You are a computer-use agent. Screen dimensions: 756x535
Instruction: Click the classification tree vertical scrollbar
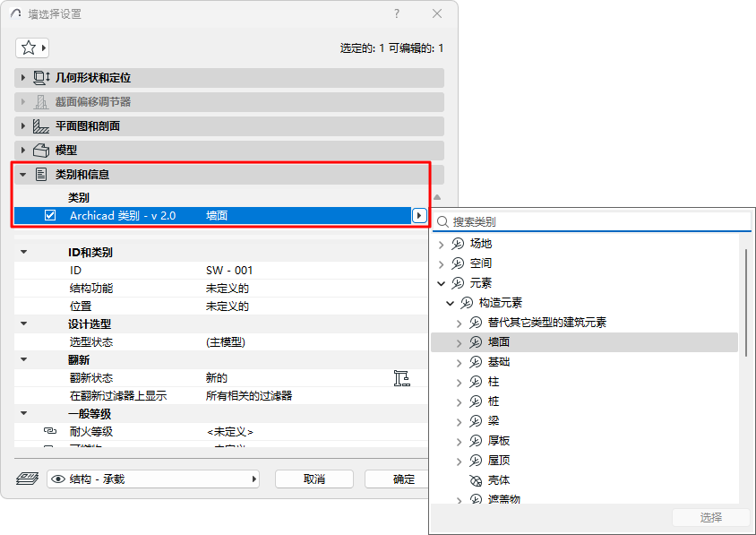[x=746, y=303]
